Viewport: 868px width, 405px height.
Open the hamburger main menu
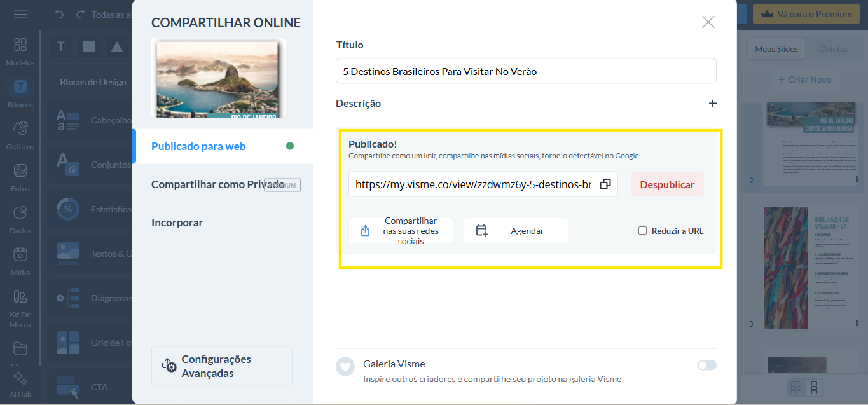[20, 14]
